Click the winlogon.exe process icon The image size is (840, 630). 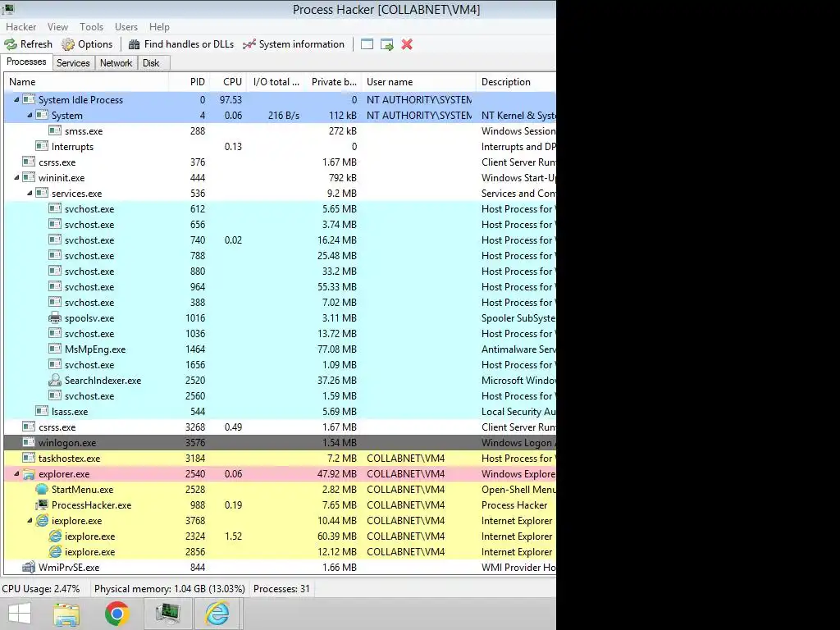(x=29, y=442)
